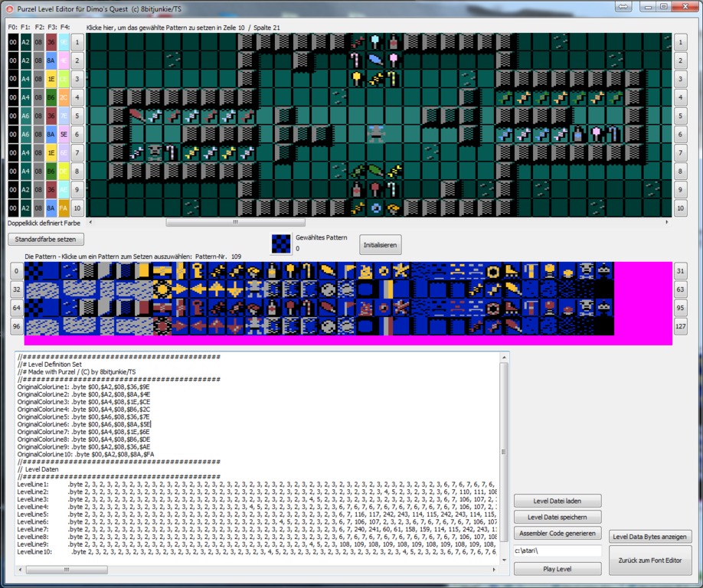Click the selected pattern preview tile
This screenshot has height=588, width=703.
(x=281, y=243)
